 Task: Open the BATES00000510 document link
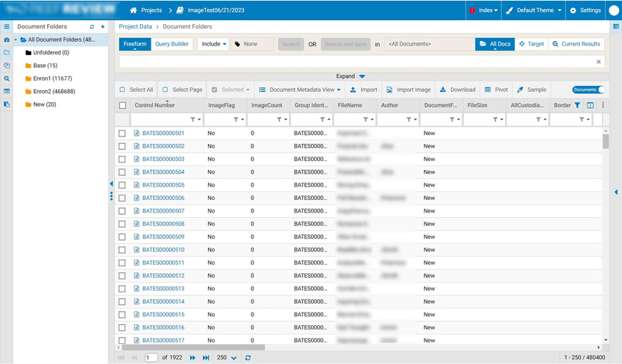click(x=163, y=250)
